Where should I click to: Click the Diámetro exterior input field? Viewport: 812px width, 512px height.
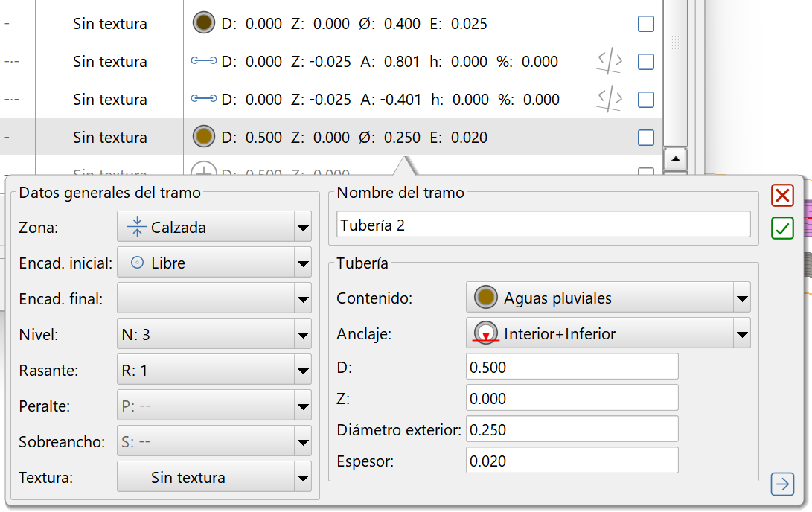point(572,429)
